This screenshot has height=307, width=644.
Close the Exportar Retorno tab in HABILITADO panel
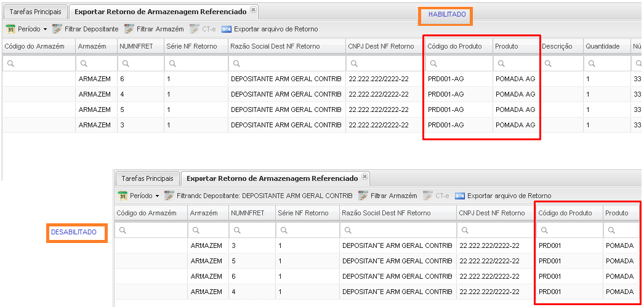coord(254,10)
